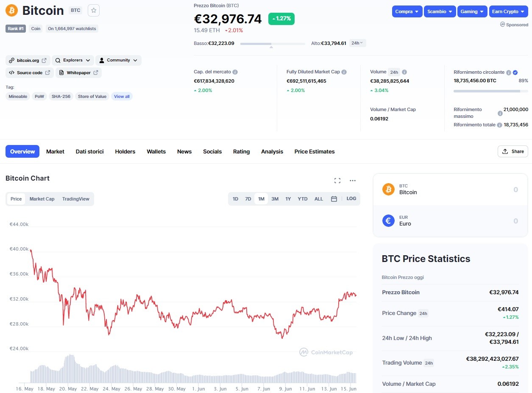
Task: Select the Market Cap chart view
Action: [x=42, y=199]
